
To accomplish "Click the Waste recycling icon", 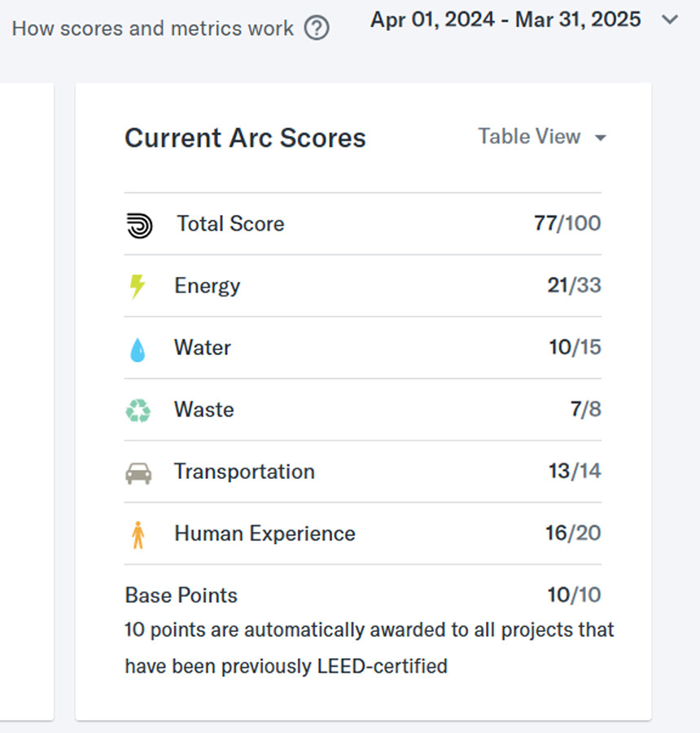I will [x=138, y=410].
